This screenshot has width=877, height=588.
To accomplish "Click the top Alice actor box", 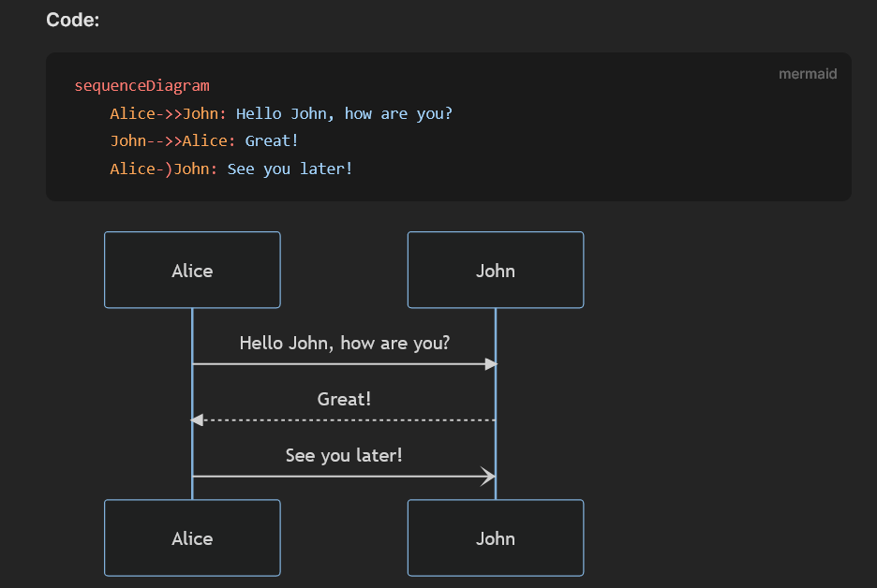I will click(x=191, y=270).
